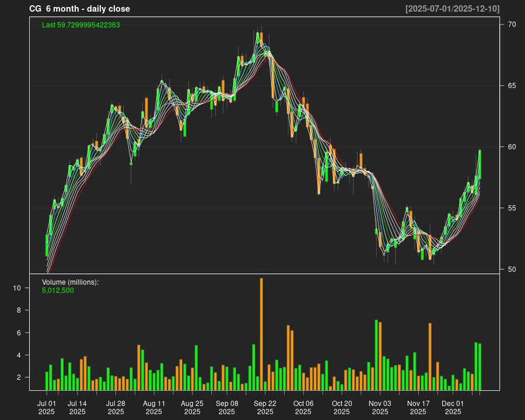Select the Oct 20 2025 date axis label
Screen dimensions: 525x420
tap(342, 407)
